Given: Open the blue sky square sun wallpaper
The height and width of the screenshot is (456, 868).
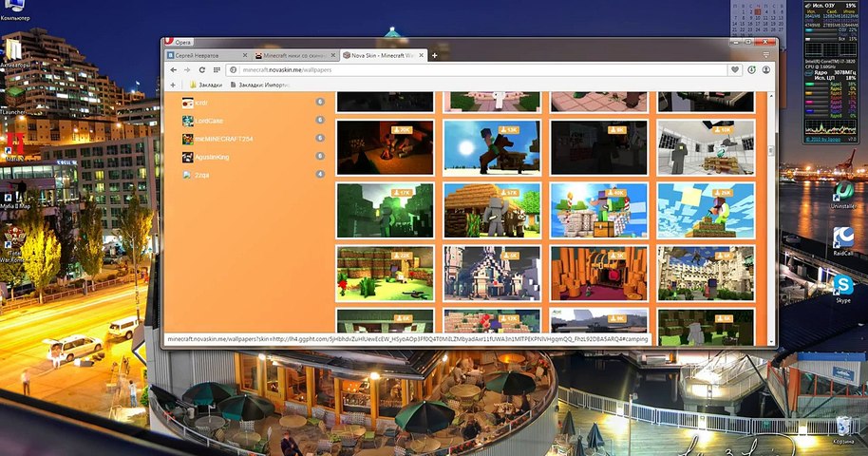Looking at the screenshot, I should pyautogui.click(x=706, y=211).
